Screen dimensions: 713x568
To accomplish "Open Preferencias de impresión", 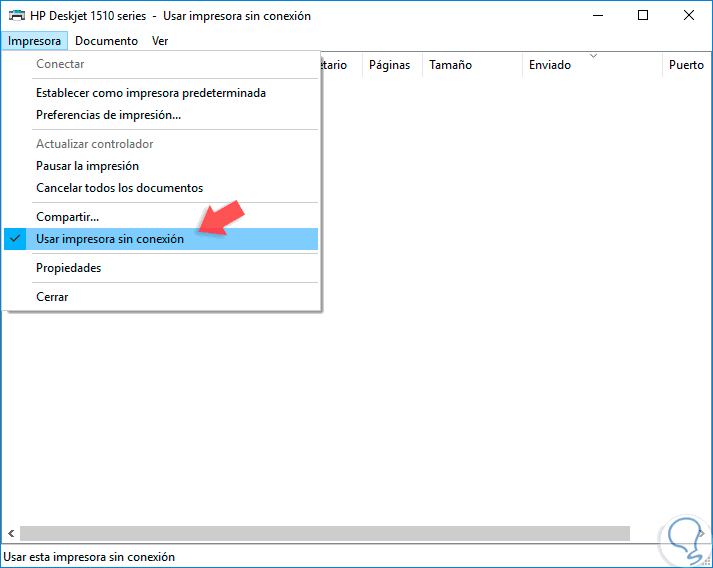I will 161,115.
